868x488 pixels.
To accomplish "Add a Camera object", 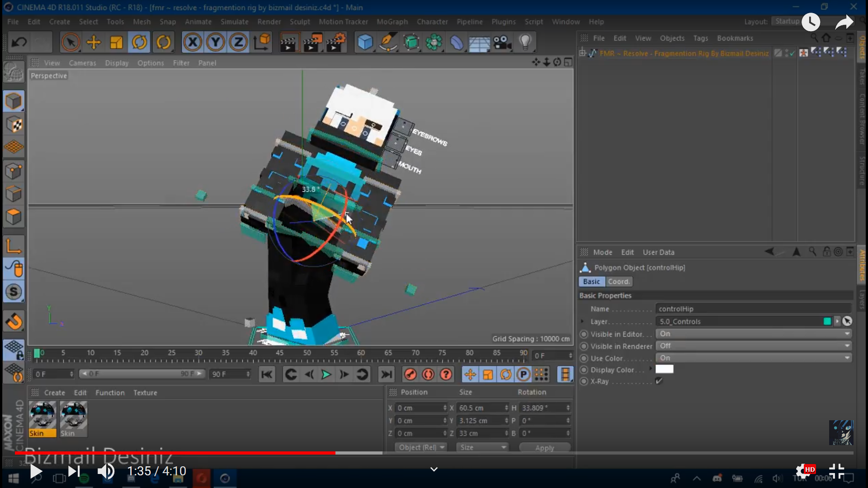I will click(502, 42).
